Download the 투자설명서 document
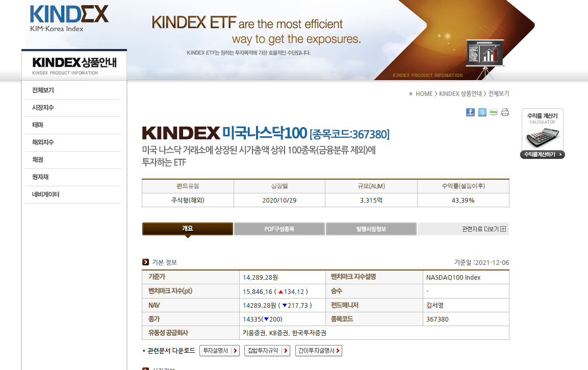Image resolution: width=588 pixels, height=370 pixels. click(x=219, y=351)
